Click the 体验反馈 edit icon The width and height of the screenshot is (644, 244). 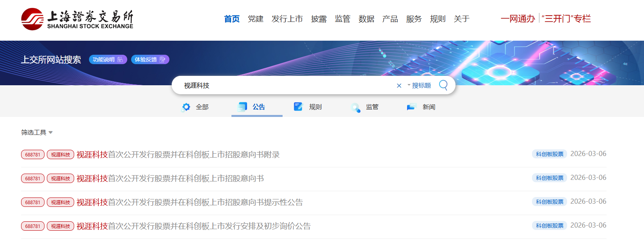[x=162, y=59]
